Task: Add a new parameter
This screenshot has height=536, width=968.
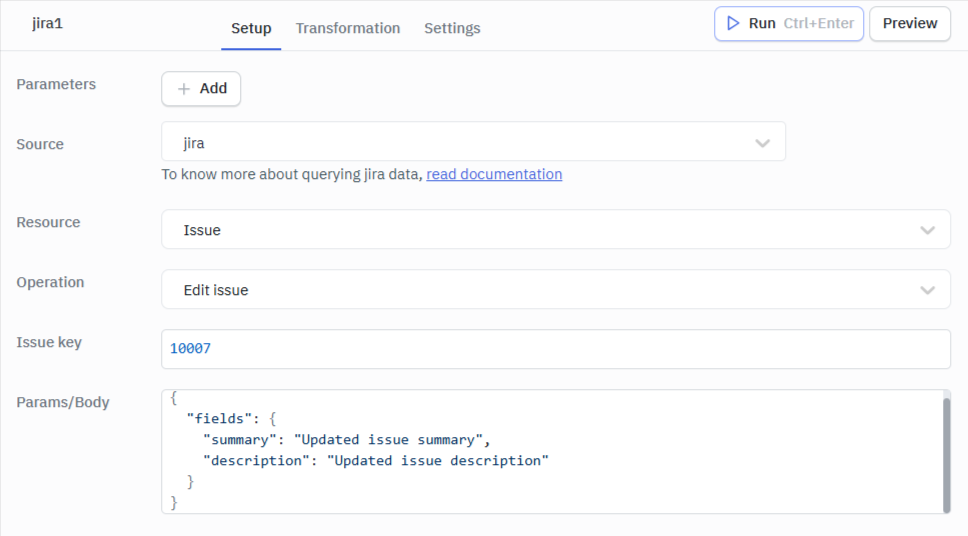Action: tap(201, 89)
